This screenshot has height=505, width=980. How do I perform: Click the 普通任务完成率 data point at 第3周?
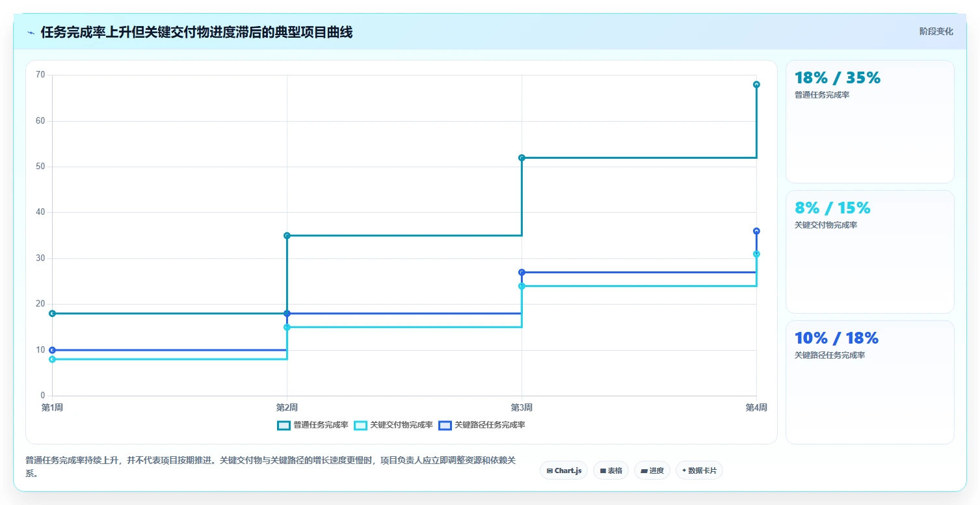click(522, 157)
